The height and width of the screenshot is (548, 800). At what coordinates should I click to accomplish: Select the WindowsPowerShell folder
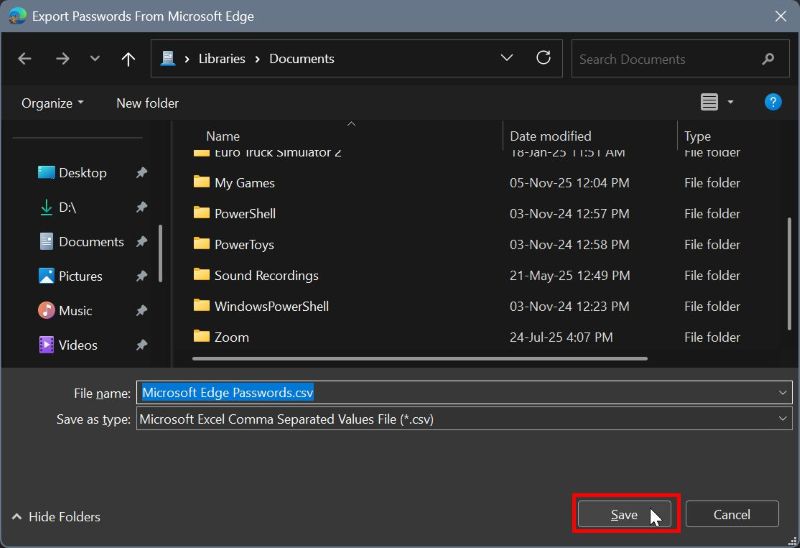coord(271,306)
